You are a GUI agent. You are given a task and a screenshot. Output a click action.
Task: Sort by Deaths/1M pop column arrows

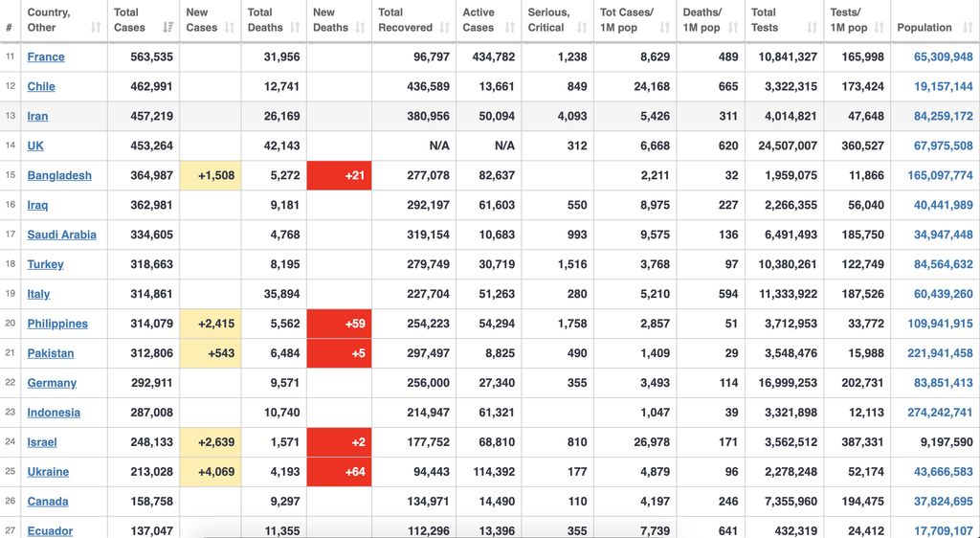pos(734,28)
